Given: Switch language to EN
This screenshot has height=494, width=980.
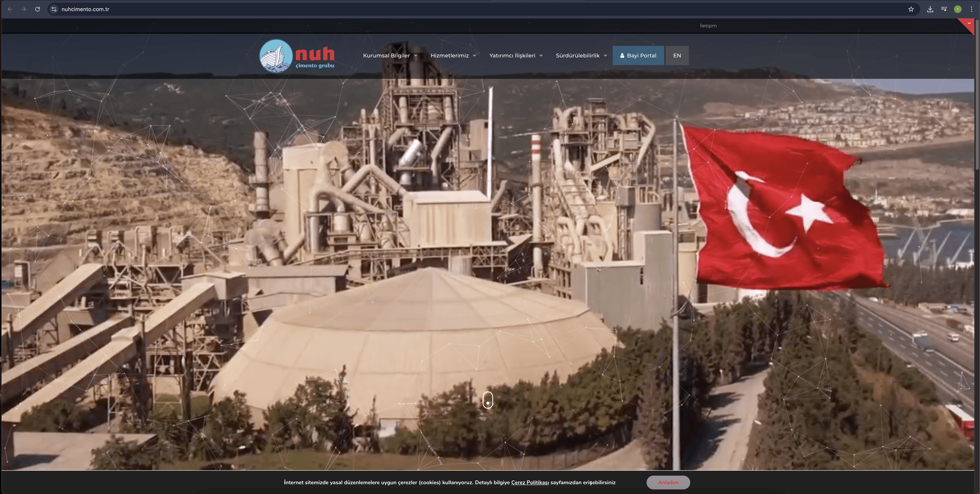Looking at the screenshot, I should point(677,55).
